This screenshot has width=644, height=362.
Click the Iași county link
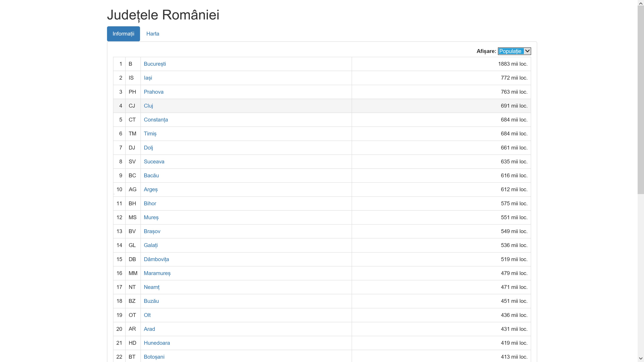point(148,78)
